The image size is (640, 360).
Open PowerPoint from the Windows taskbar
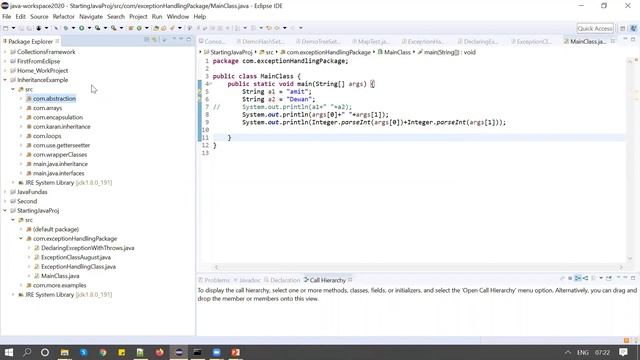[x=236, y=352]
